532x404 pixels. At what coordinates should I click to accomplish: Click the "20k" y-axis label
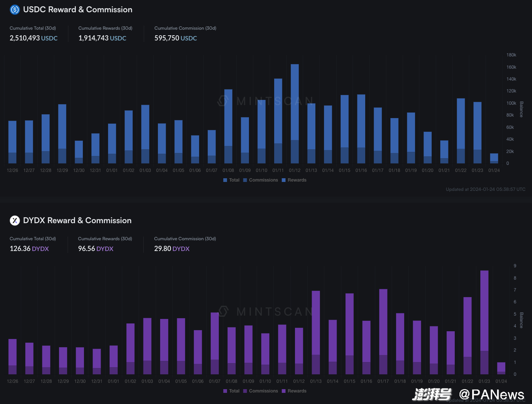pos(510,151)
